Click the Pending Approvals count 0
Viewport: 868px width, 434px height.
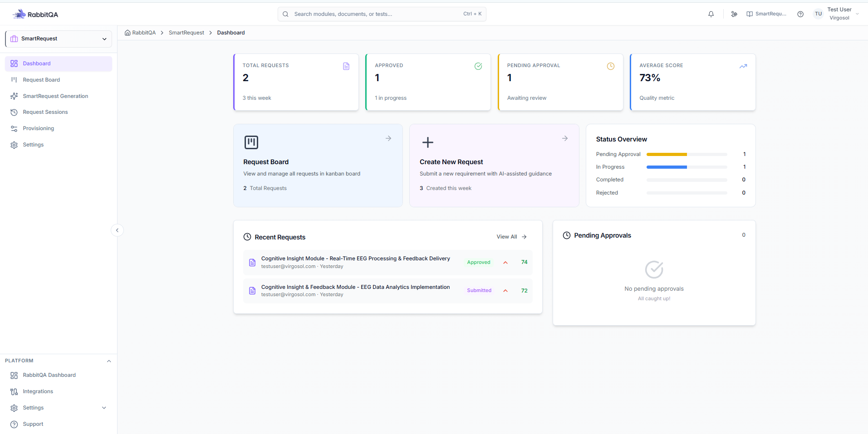744,235
